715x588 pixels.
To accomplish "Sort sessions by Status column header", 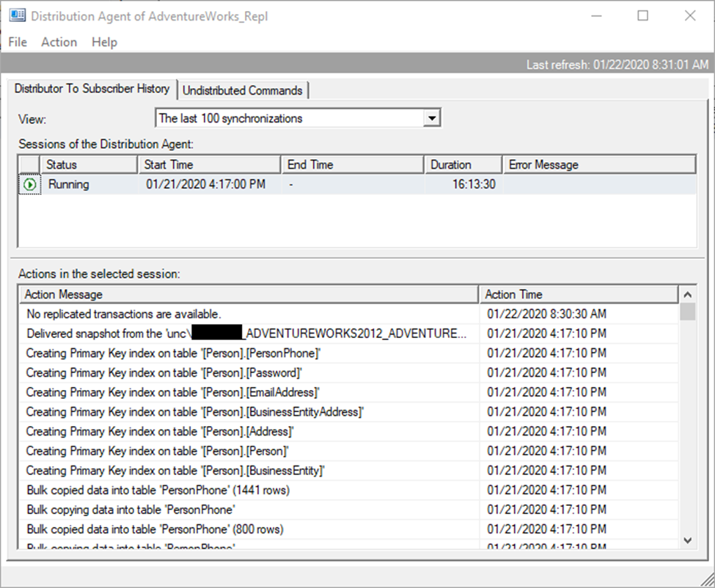I will click(89, 164).
